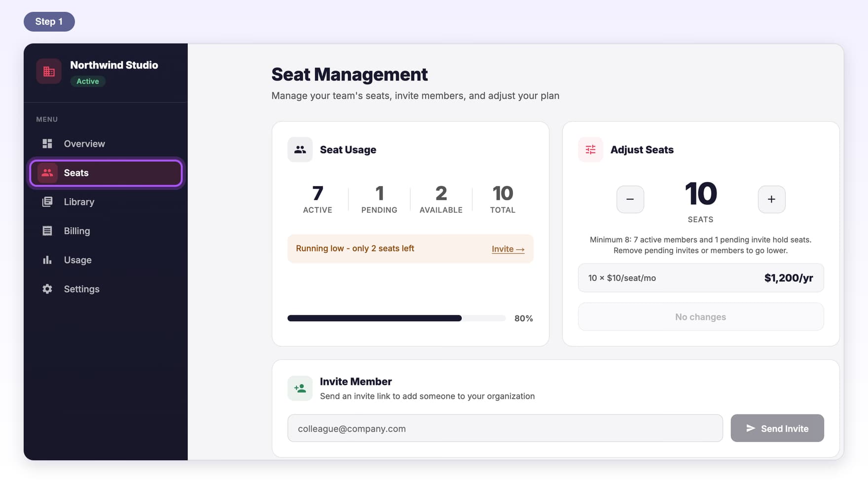Click the Billing receipt icon

[47, 231]
